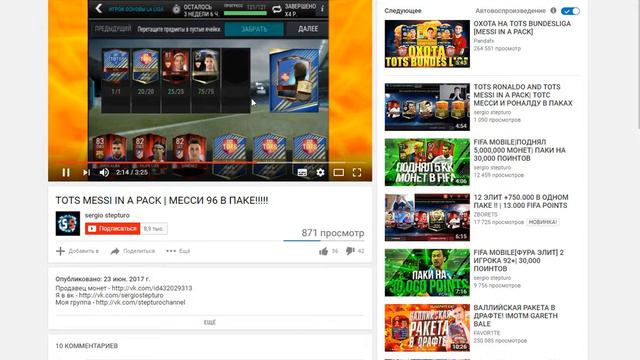The width and height of the screenshot is (640, 360).
Task: Open TOTS RONALDO AND TOTS MESSI video title
Action: point(523,95)
